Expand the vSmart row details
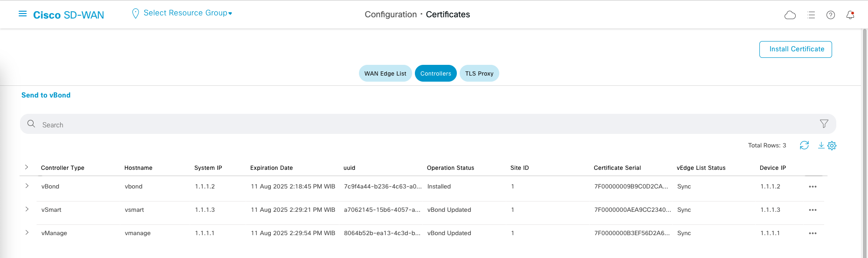 pos(27,209)
